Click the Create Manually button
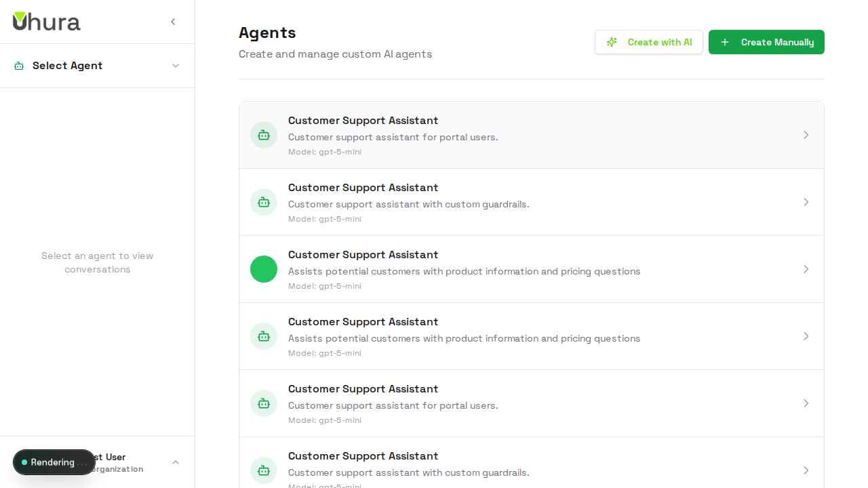This screenshot has width=868, height=488. (766, 42)
